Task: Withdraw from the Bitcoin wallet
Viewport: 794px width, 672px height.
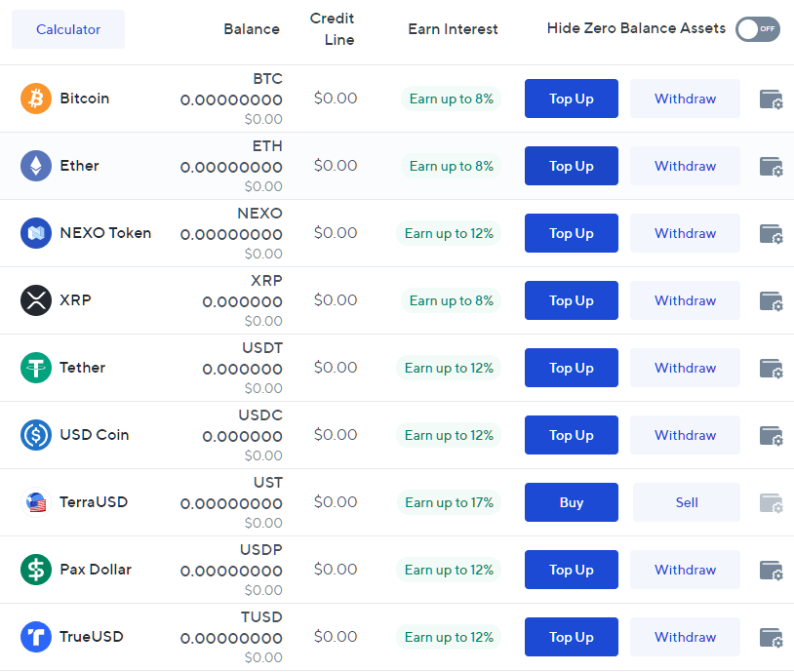Action: (x=685, y=99)
